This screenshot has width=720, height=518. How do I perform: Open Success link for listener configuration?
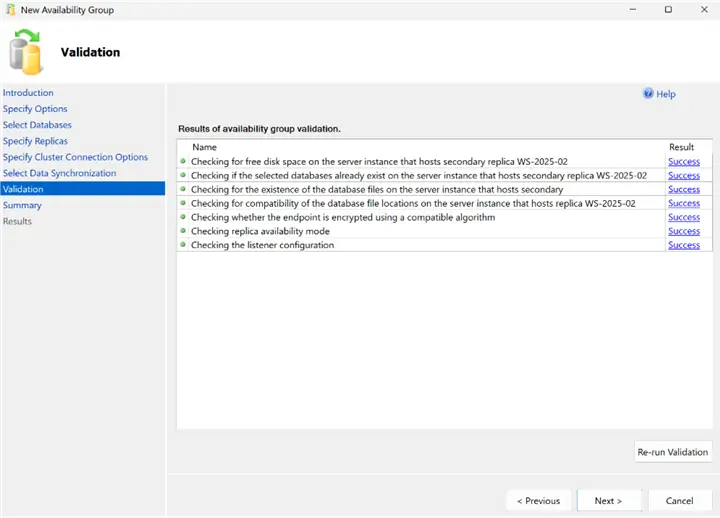point(684,245)
